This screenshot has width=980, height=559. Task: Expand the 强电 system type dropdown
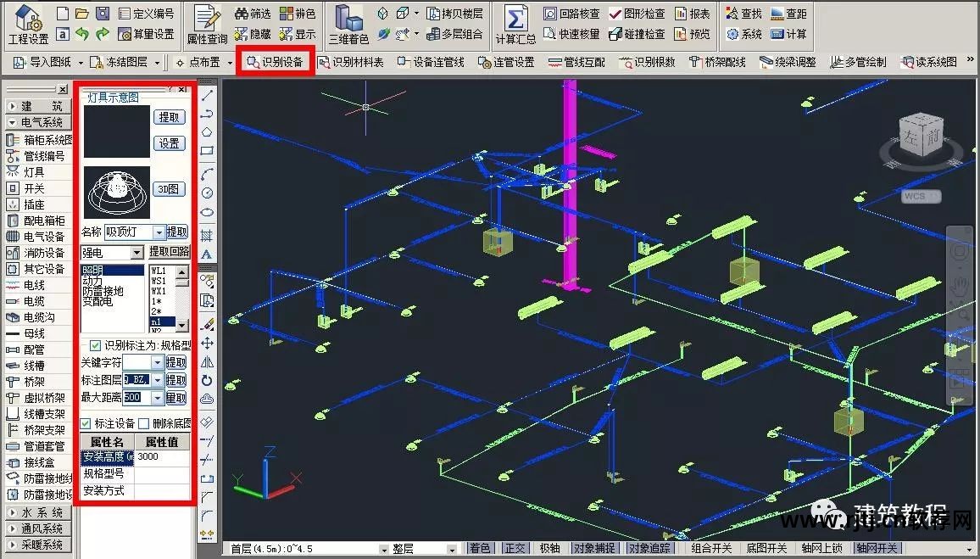pos(137,253)
